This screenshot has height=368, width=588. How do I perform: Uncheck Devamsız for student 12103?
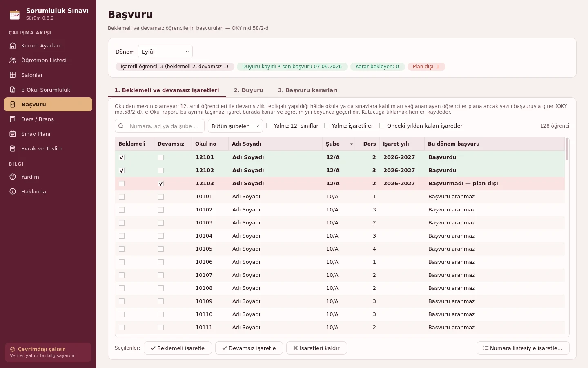(x=161, y=184)
